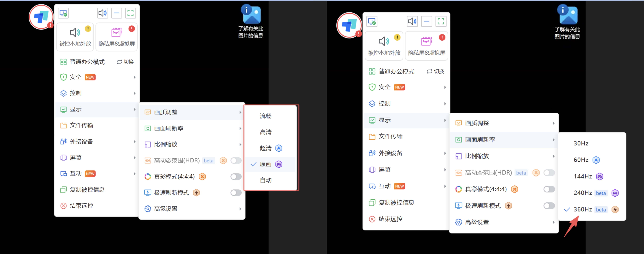Expand 高级设置 arrow in the left screenshot
Screen dimensions: 644x254
(240, 209)
